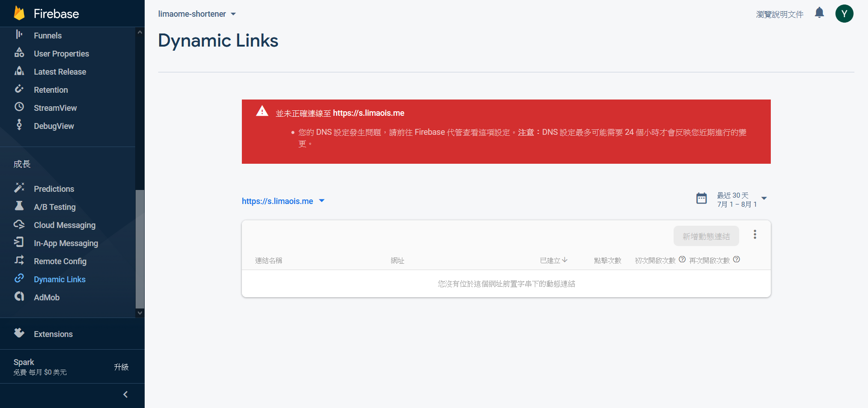The image size is (868, 408).
Task: Expand the https://s.limaois.me URL prefix dropdown
Action: coord(283,201)
